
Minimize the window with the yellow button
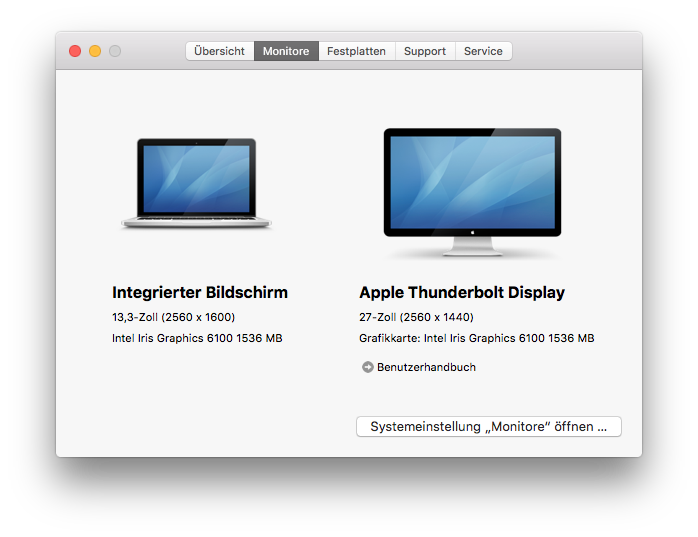95,51
